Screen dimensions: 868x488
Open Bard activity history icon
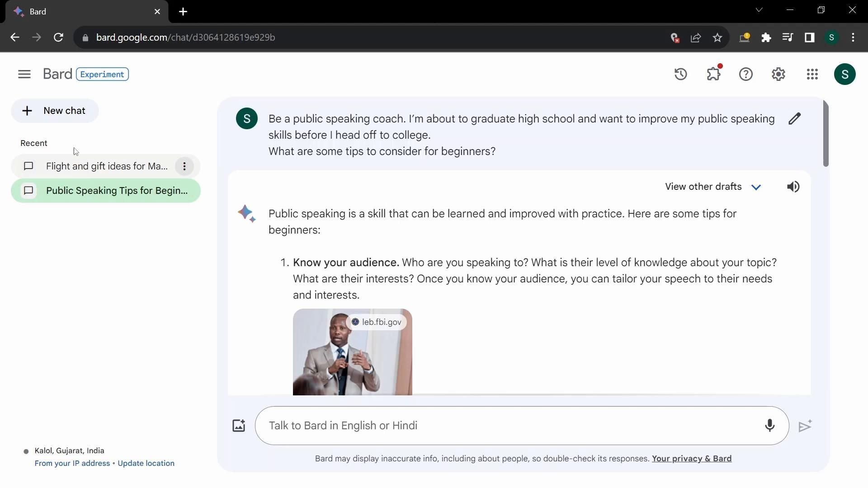pos(680,74)
